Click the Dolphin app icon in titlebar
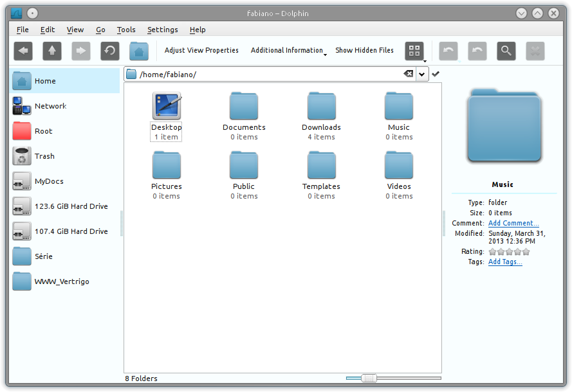The image size is (572, 392). (16, 13)
